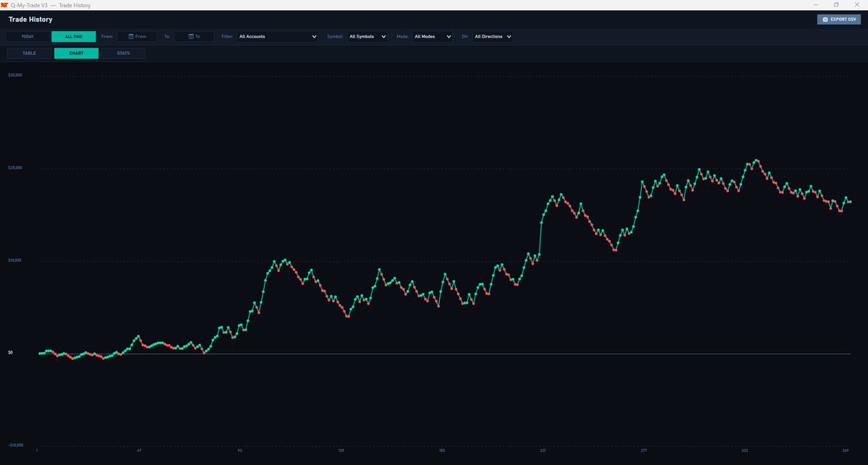
Task: Open the All Symbols dropdown
Action: click(x=367, y=36)
